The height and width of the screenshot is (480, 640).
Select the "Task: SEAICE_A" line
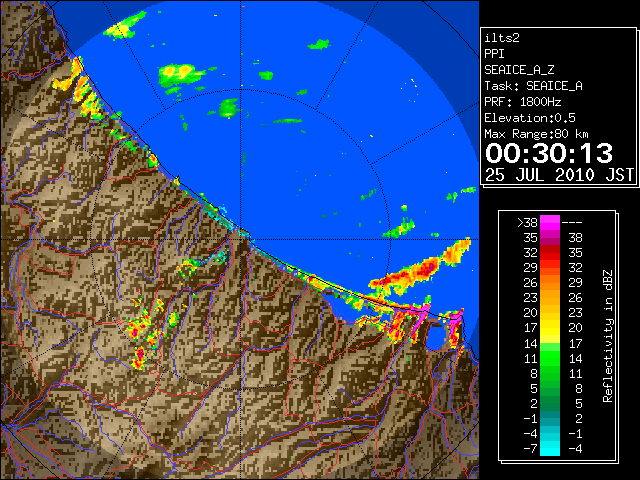click(x=533, y=86)
